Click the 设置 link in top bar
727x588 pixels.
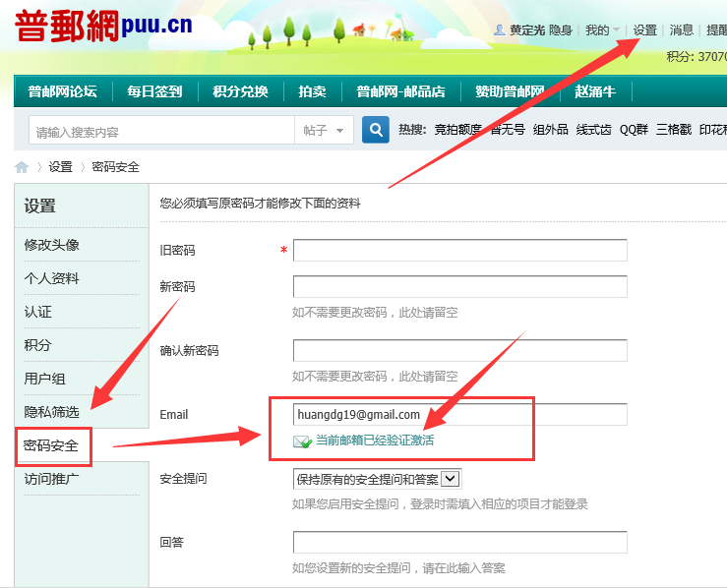tap(645, 30)
